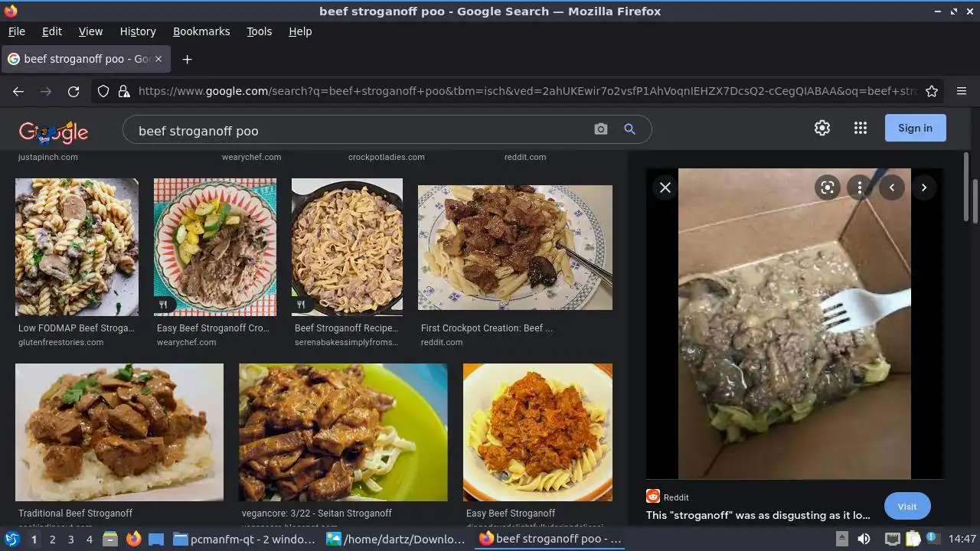The width and height of the screenshot is (980, 551).
Task: Click the large stroganoff preview image
Action: pyautogui.click(x=795, y=324)
